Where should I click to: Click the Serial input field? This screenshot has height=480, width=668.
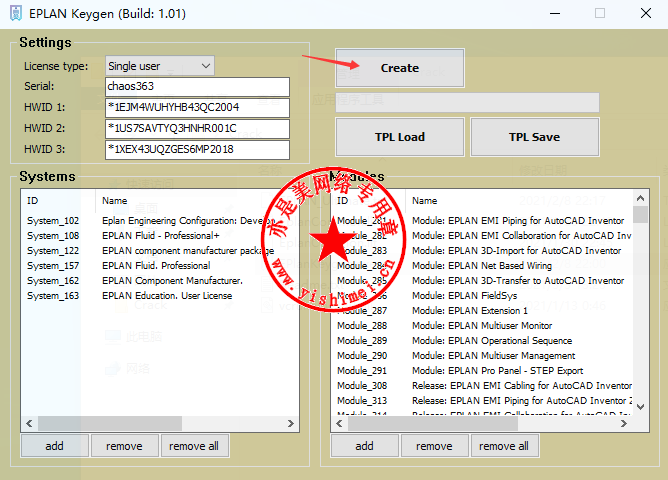(197, 86)
